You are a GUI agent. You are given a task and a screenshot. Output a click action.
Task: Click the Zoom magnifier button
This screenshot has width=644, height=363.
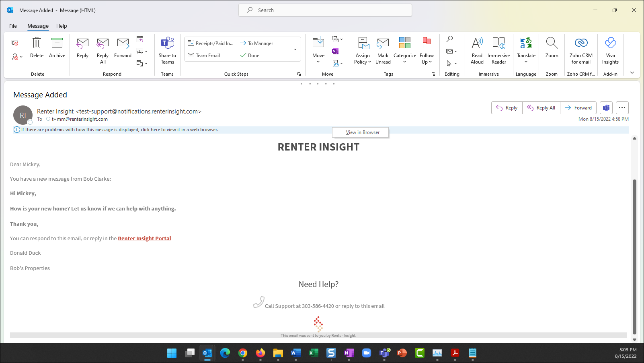pos(552,47)
